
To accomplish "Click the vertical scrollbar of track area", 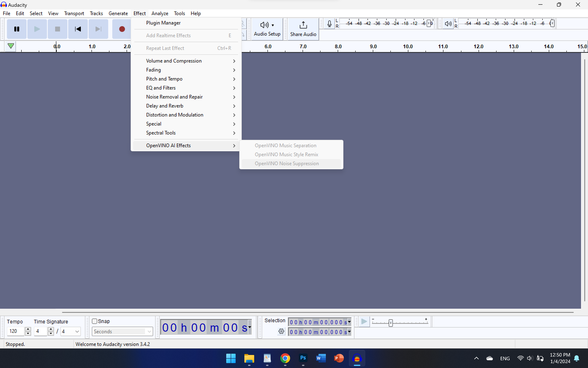I will (x=584, y=180).
